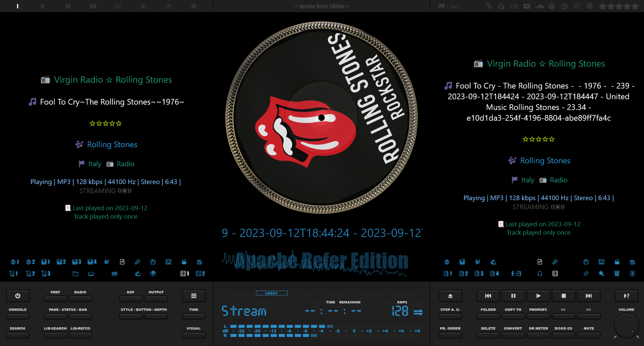644x346 pixels.
Task: Select bar chart 4 icon in left panel
Action: (x=92, y=262)
